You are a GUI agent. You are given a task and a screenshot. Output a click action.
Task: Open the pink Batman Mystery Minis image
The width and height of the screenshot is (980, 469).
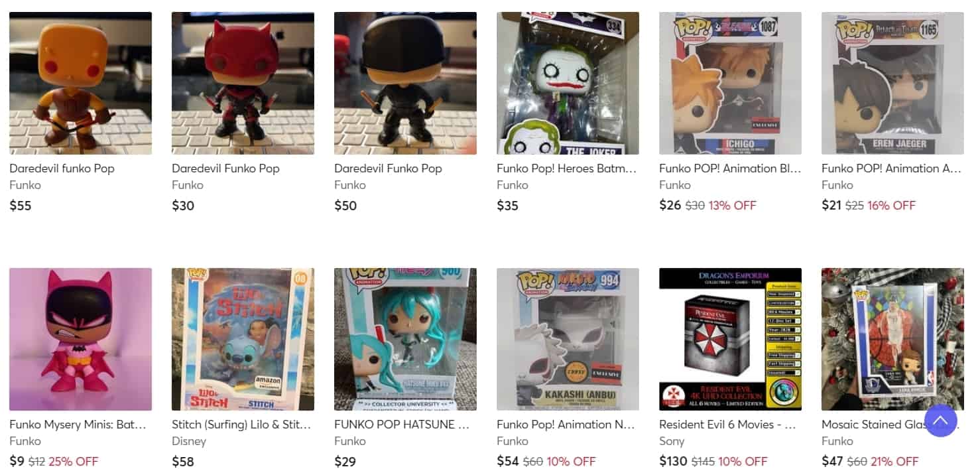tap(80, 339)
